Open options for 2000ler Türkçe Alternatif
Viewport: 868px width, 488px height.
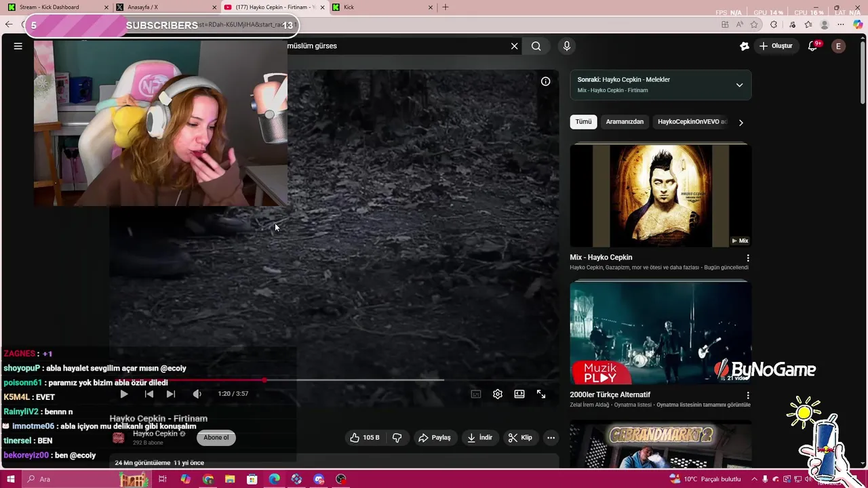748,395
